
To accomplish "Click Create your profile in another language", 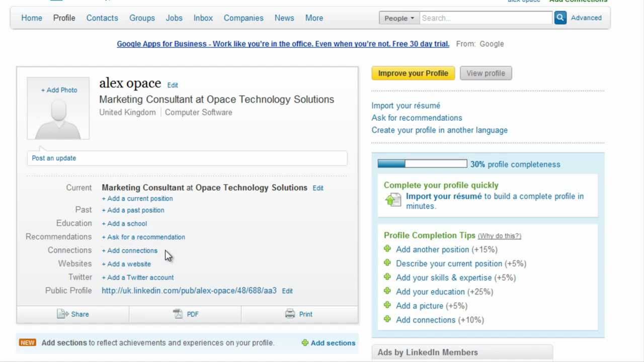I will [440, 130].
